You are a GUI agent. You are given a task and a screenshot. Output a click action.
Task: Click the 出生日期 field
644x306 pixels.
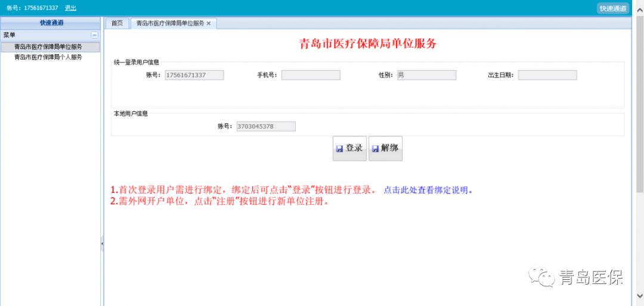tap(547, 75)
